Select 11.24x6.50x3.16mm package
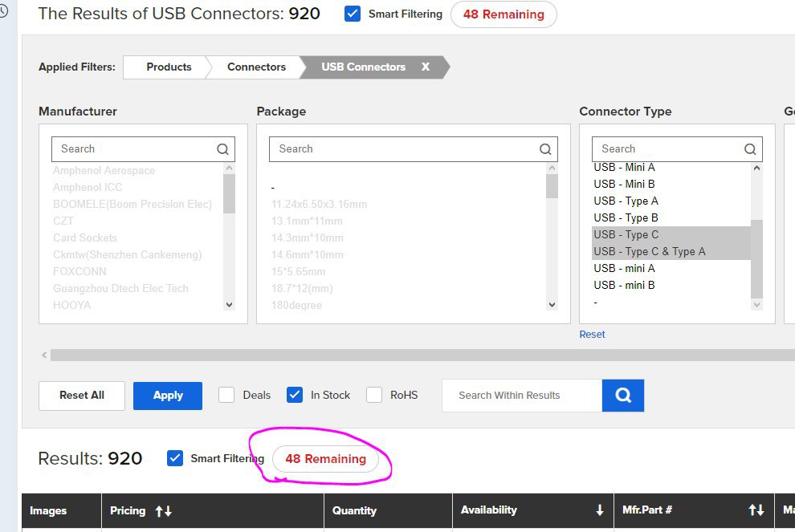795x532 pixels. [319, 204]
